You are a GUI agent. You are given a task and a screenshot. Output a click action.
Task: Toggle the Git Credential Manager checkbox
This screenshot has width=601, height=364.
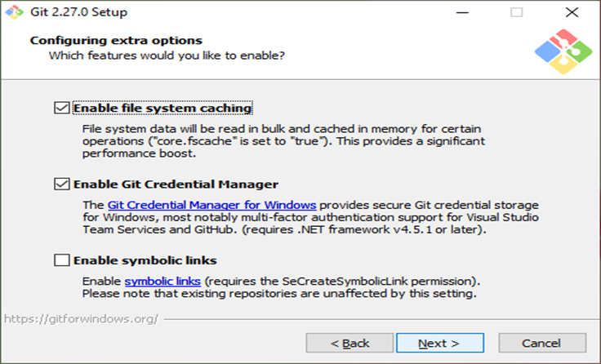point(61,184)
